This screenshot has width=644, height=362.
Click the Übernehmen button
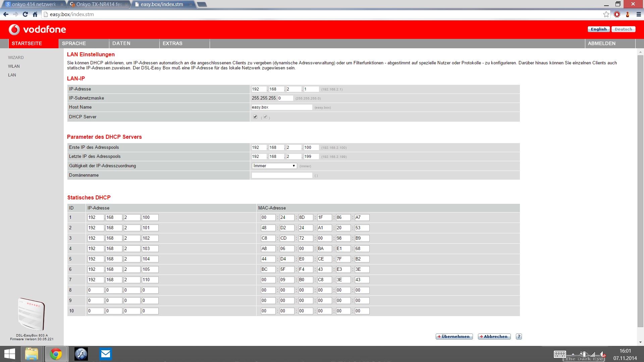454,337
